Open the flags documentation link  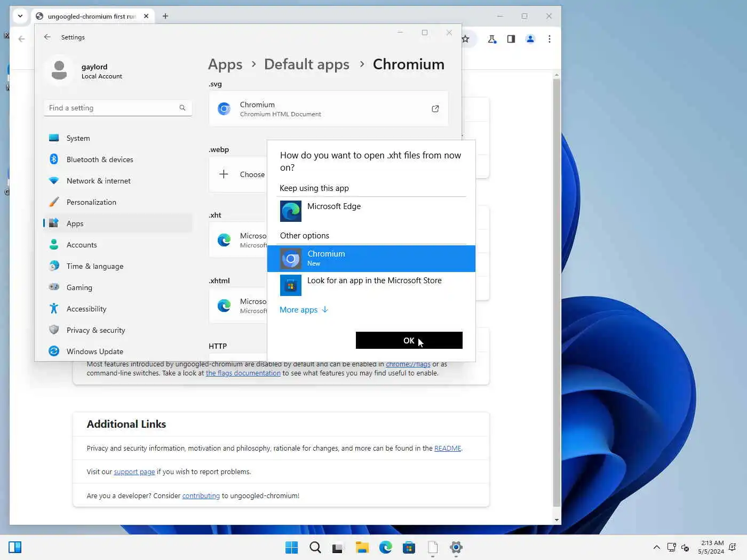[x=243, y=373]
